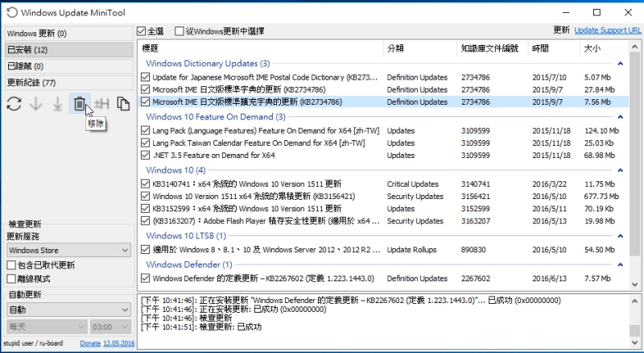Collapse the Windows Dictionary Updates group

coord(620,64)
